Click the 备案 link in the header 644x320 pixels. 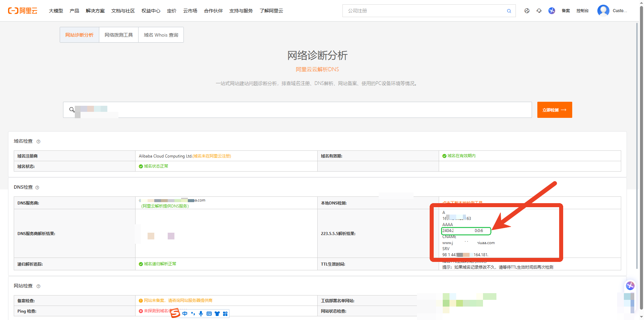pos(566,11)
